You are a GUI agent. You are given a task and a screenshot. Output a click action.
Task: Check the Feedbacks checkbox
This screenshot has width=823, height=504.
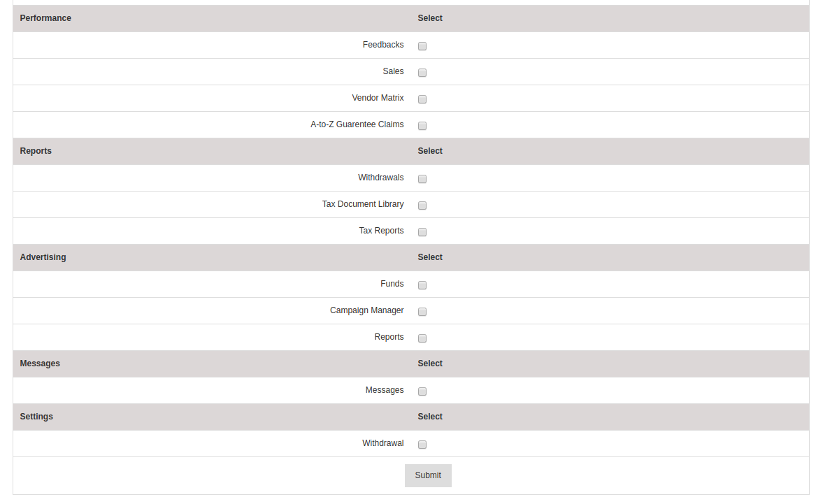[x=422, y=46]
